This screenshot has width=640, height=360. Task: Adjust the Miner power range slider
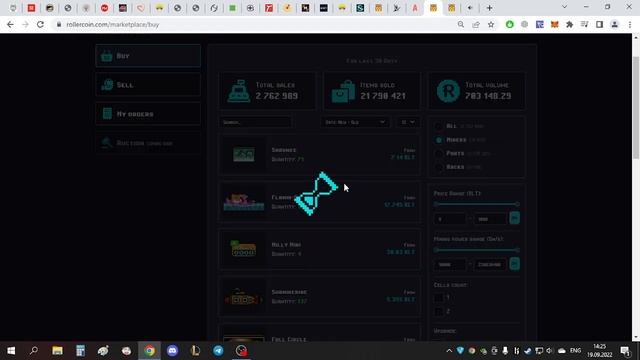476,250
